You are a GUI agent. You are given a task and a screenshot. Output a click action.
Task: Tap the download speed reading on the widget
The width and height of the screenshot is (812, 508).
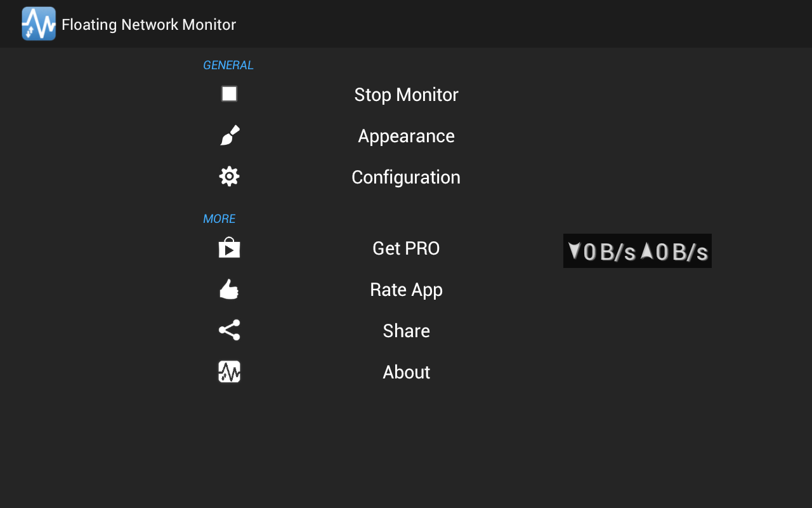(609, 252)
